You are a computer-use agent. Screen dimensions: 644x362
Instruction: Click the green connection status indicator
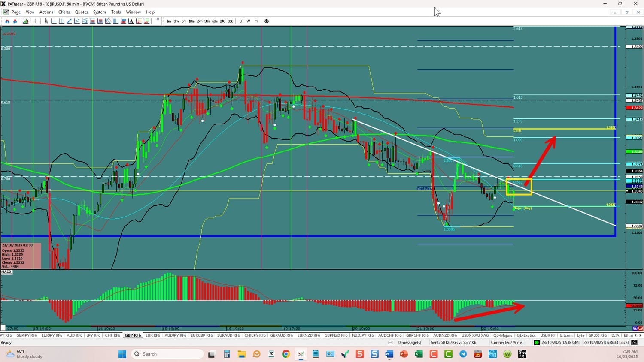[x=536, y=342]
